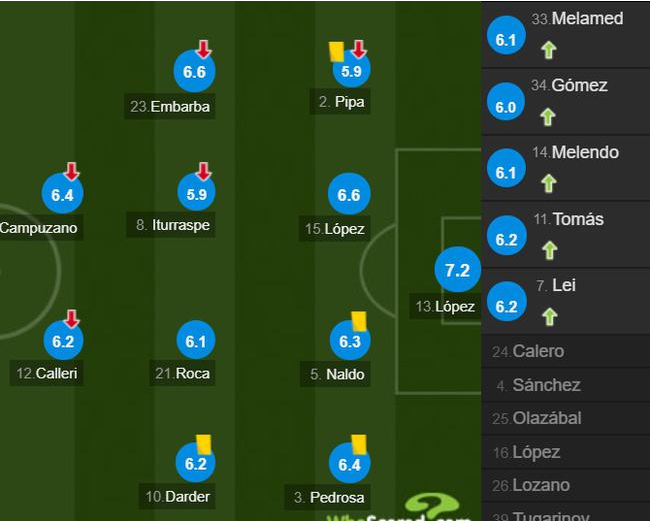Viewport: 650px width, 521px height.
Task: Click the red substitution arrow on Calleri
Action: (x=72, y=318)
